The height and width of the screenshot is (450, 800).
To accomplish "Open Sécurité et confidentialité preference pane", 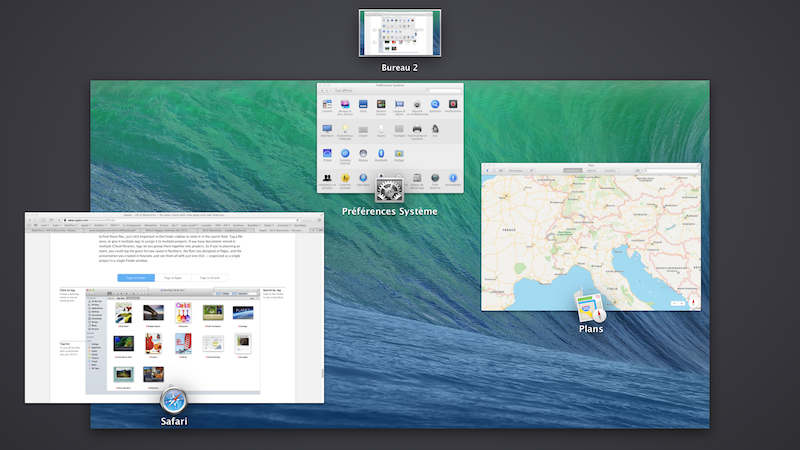I will pyautogui.click(x=417, y=107).
